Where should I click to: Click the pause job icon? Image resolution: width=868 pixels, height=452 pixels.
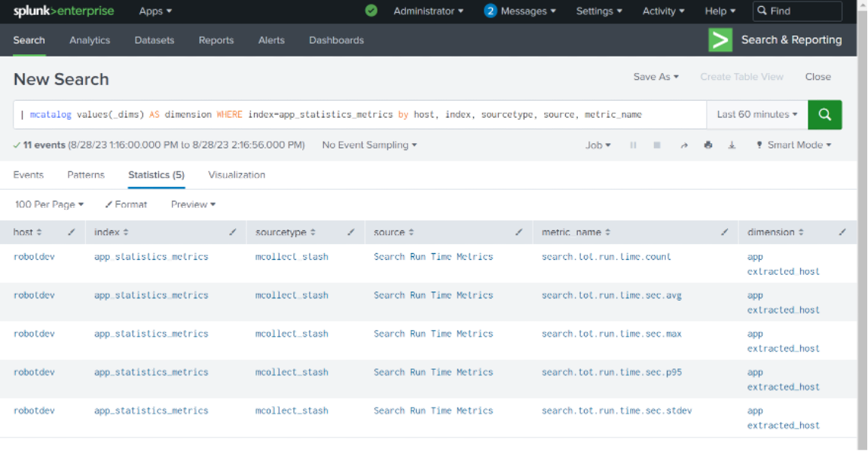pos(633,145)
